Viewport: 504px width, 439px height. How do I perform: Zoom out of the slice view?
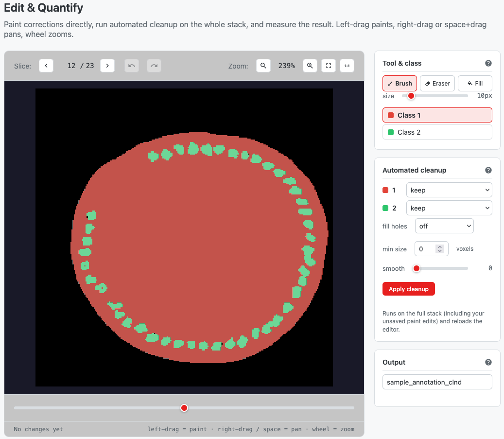[x=263, y=66]
